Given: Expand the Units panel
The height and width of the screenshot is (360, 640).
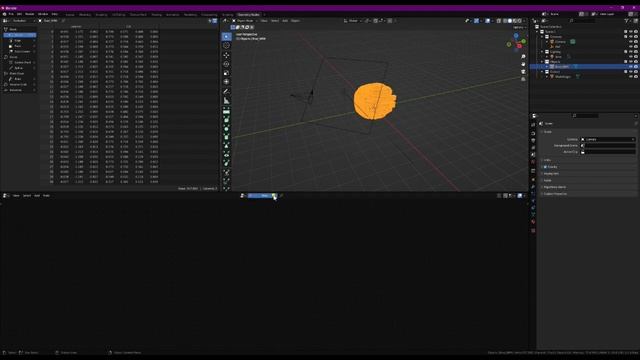Looking at the screenshot, I should 588,160.
